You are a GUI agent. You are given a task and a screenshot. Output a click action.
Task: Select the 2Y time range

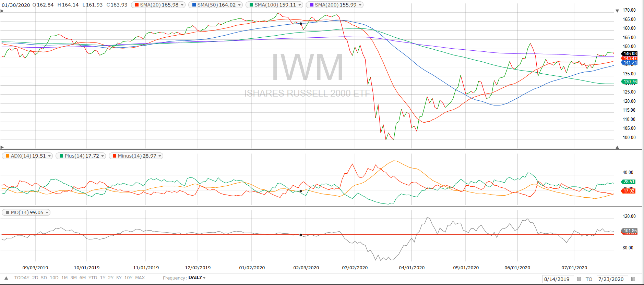click(111, 278)
